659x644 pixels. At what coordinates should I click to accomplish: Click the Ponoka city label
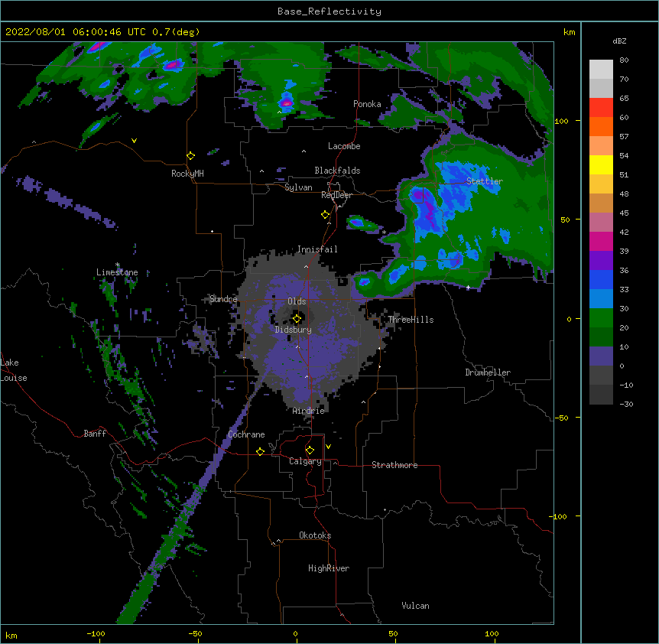[367, 104]
